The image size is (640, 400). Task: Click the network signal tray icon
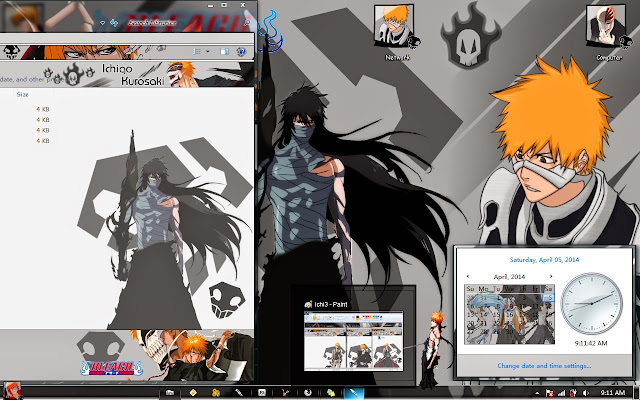[x=562, y=393]
